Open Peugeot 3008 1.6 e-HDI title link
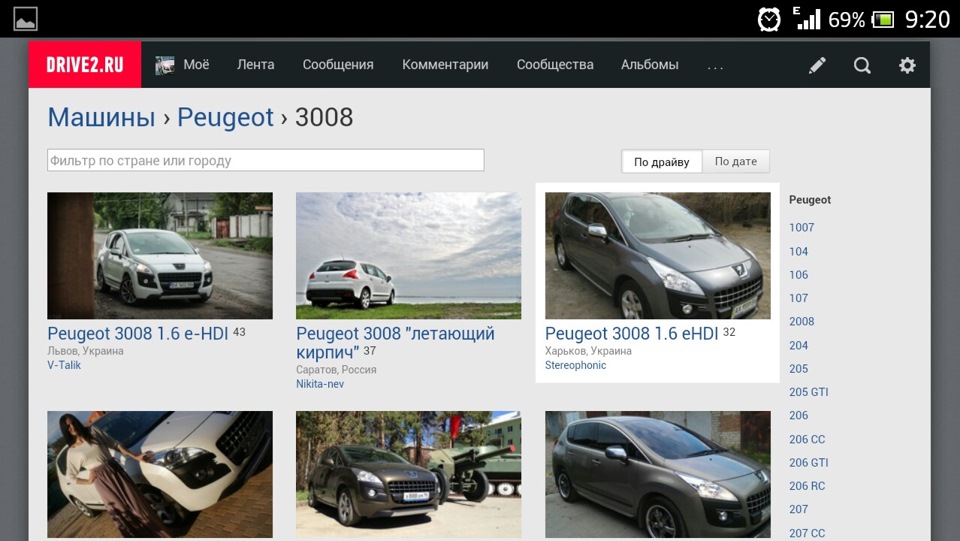Viewport: 960px width, 541px height. 138,334
